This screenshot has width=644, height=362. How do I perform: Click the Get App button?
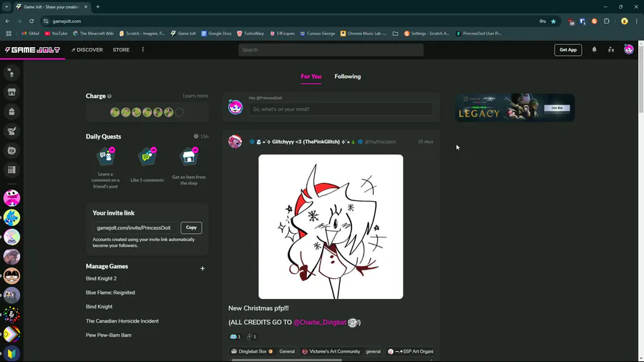click(x=568, y=50)
